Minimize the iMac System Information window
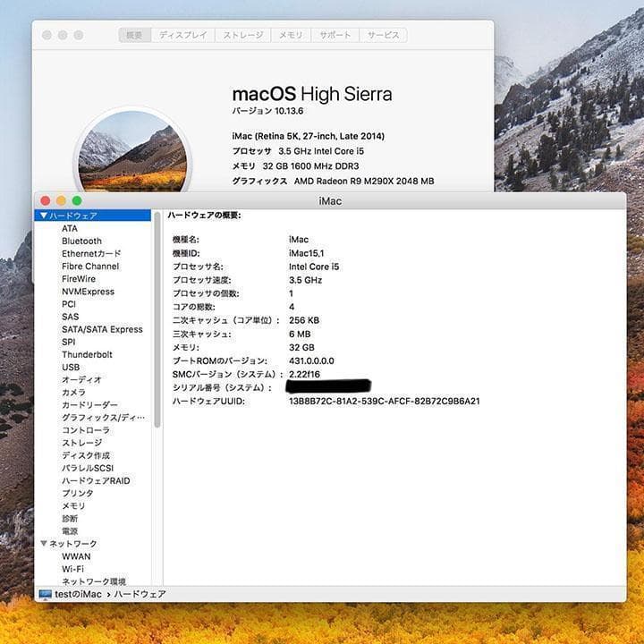The width and height of the screenshot is (644, 644). [61, 201]
